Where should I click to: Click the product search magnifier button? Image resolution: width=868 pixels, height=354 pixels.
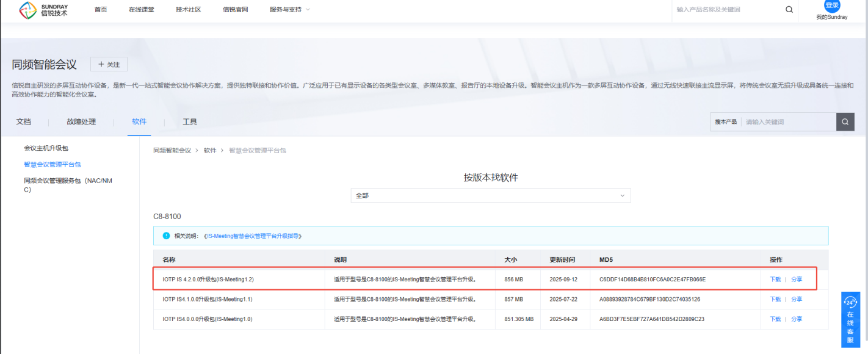tap(845, 122)
